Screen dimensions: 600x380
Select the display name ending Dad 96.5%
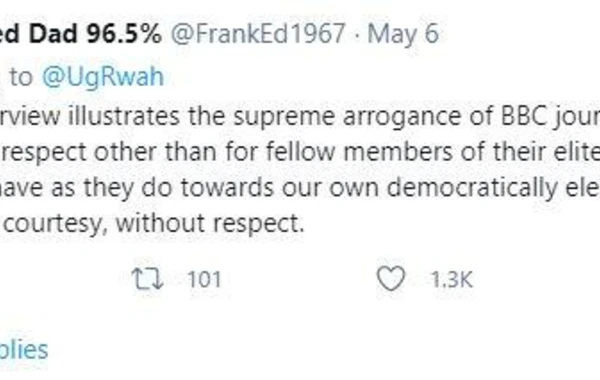coord(81,33)
